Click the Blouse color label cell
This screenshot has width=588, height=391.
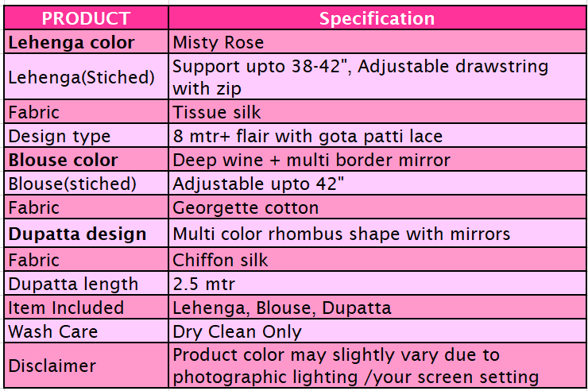pyautogui.click(x=87, y=159)
